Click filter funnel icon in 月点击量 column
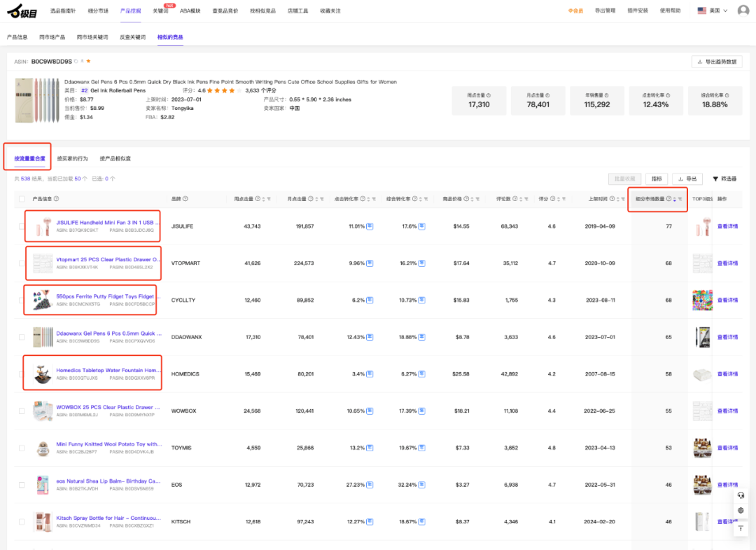Screen dimensions: 756x550 coord(322,199)
